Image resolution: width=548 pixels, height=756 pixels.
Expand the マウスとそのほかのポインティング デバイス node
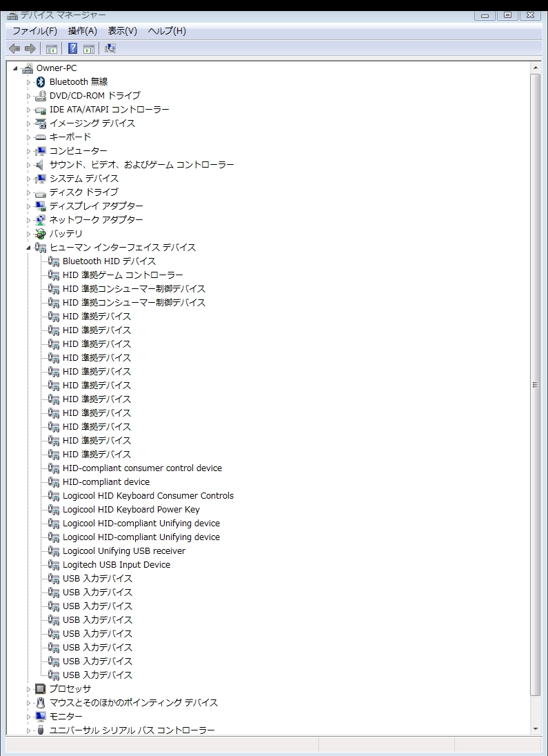28,704
